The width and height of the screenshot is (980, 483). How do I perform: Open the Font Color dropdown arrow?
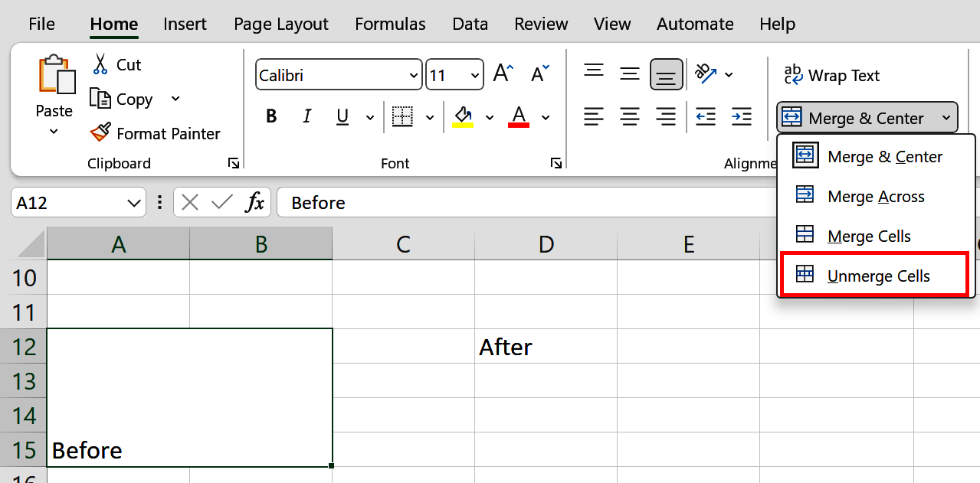545,116
